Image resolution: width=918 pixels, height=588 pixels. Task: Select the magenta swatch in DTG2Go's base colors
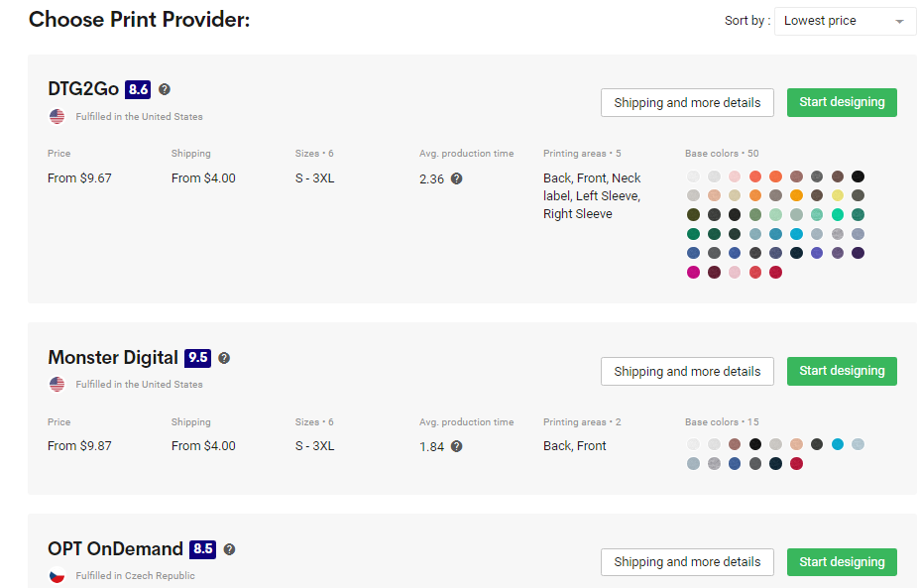[692, 272]
